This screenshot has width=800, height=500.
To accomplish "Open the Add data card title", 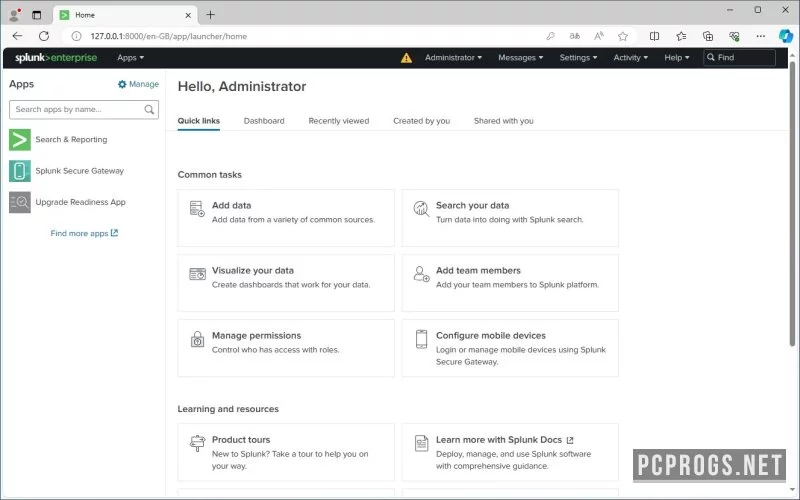I will pyautogui.click(x=231, y=205).
